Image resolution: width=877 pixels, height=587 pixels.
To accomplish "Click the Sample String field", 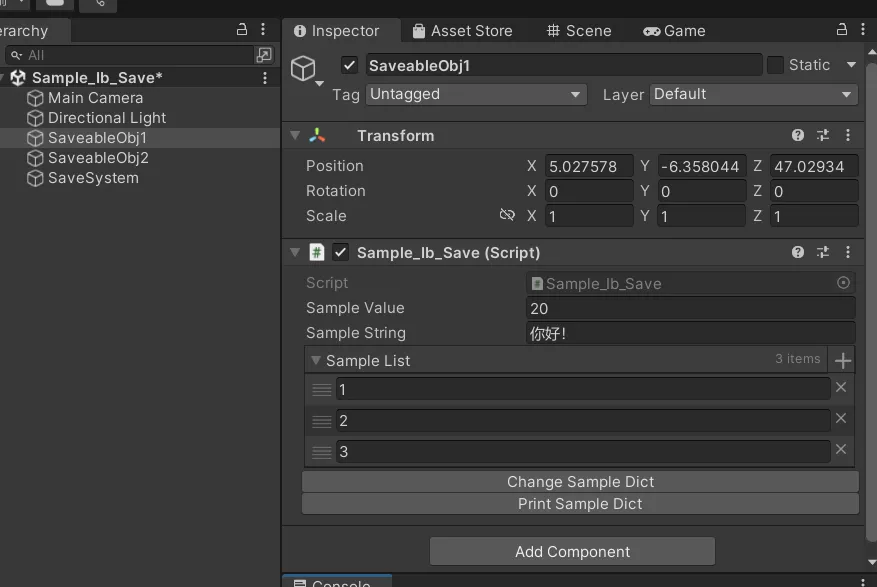I will (x=691, y=333).
